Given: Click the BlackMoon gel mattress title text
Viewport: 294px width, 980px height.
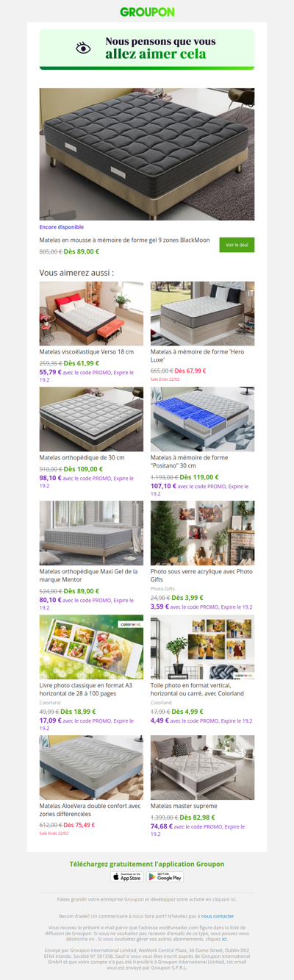Looking at the screenshot, I should coord(125,240).
